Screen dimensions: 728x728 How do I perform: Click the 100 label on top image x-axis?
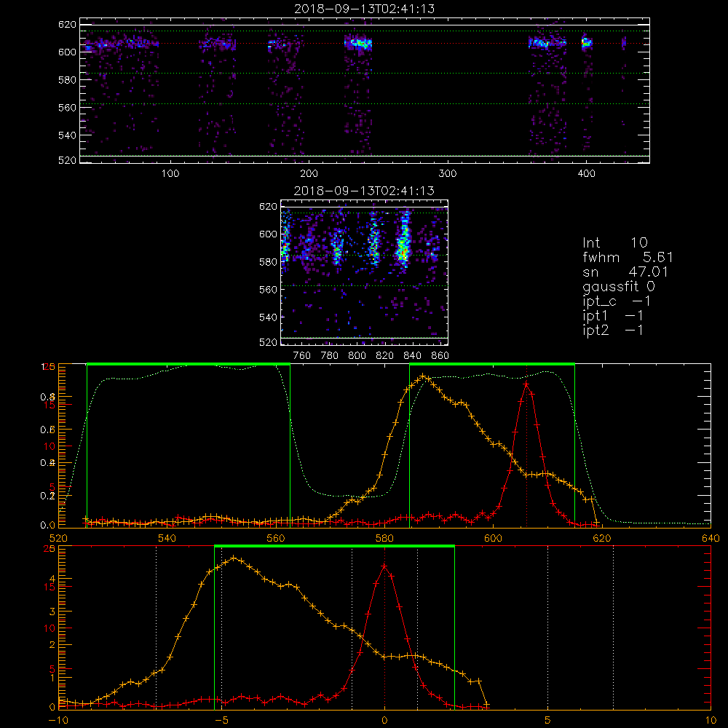click(170, 174)
